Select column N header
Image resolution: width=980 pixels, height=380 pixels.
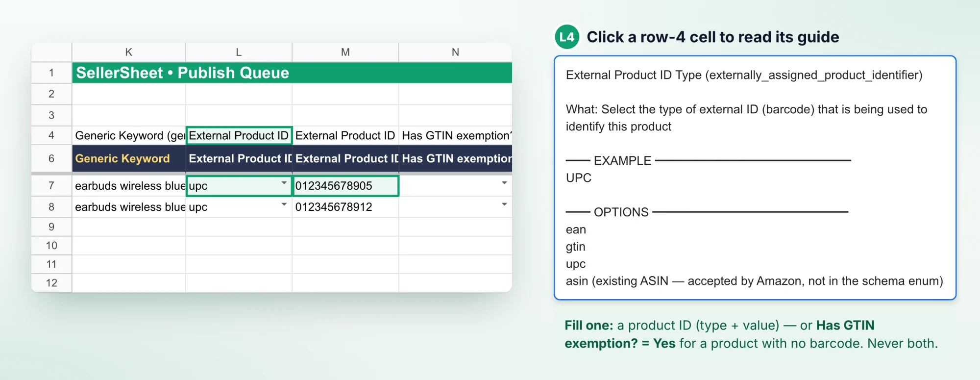(x=456, y=52)
